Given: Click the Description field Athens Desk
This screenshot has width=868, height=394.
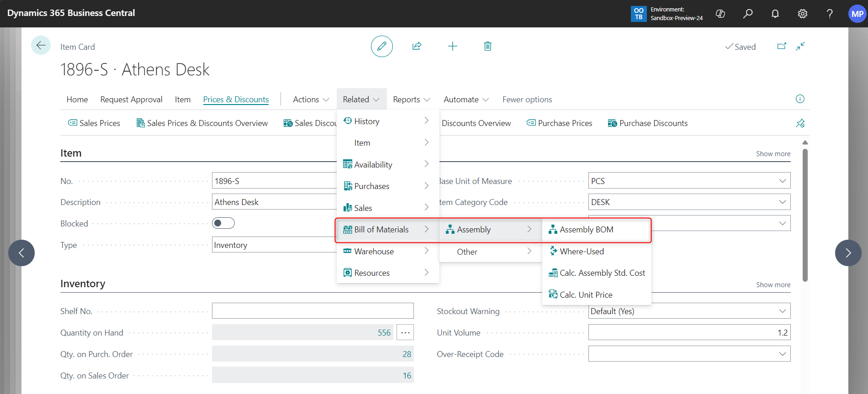Looking at the screenshot, I should click(274, 202).
